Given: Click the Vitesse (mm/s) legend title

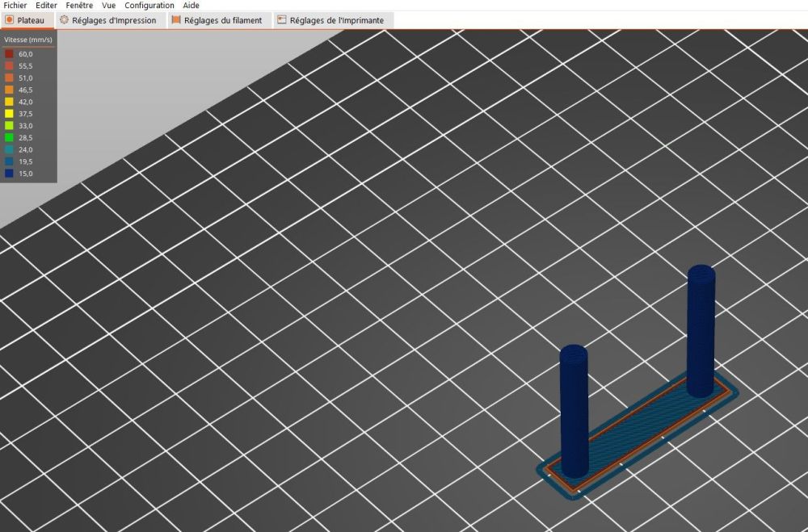Looking at the screenshot, I should pos(28,40).
